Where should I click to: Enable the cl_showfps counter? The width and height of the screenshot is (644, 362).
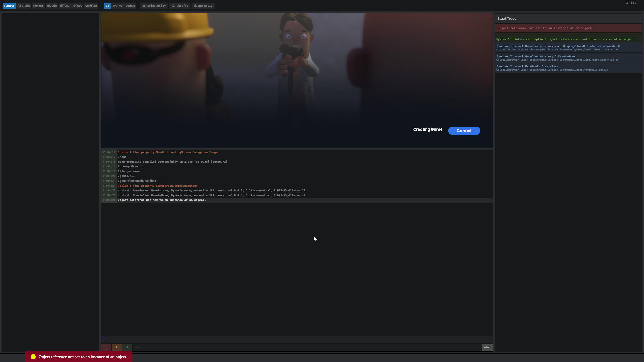[x=180, y=5]
